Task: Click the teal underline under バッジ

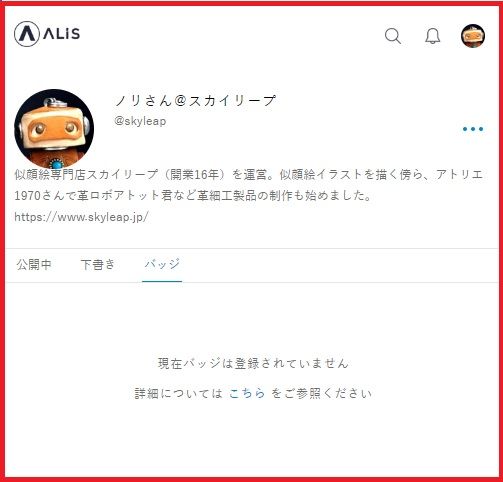Action: [162, 281]
